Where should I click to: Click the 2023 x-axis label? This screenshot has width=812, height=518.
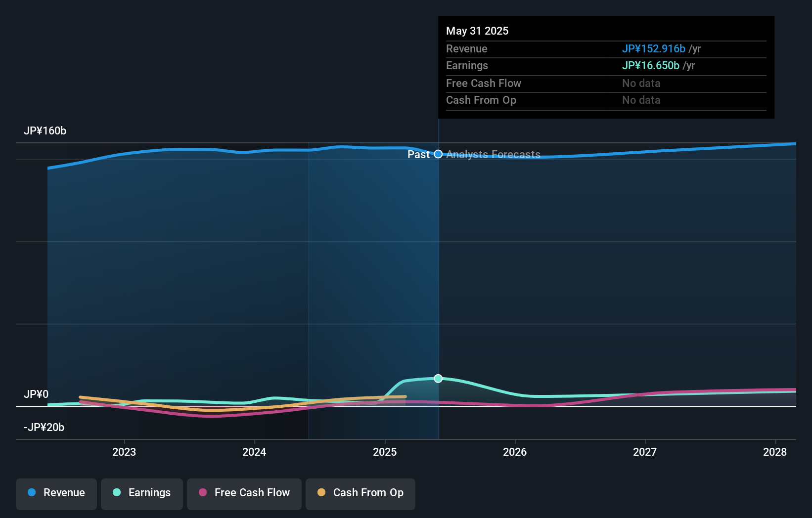(x=124, y=452)
